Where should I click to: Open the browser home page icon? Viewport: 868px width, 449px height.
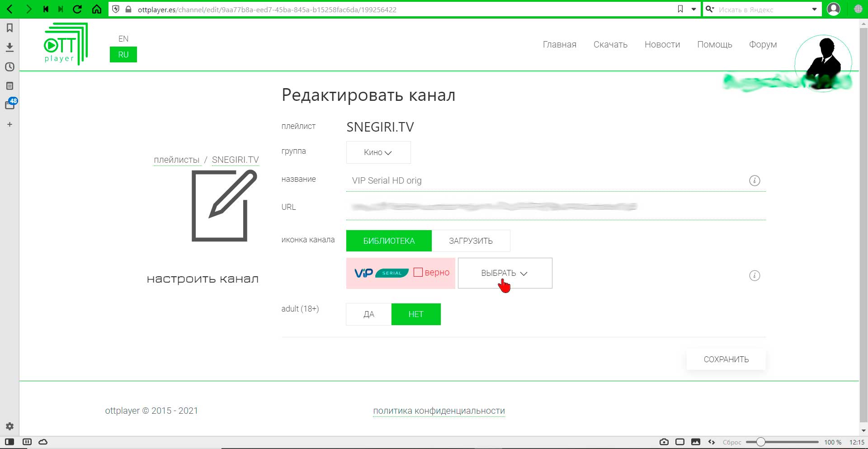coord(97,9)
